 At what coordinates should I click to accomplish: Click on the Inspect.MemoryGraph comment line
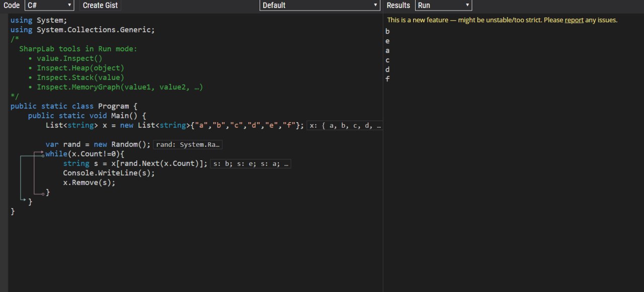(119, 87)
